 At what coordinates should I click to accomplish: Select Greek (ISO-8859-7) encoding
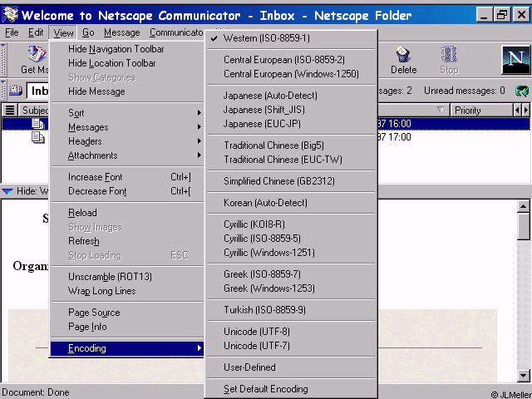pyautogui.click(x=292, y=274)
